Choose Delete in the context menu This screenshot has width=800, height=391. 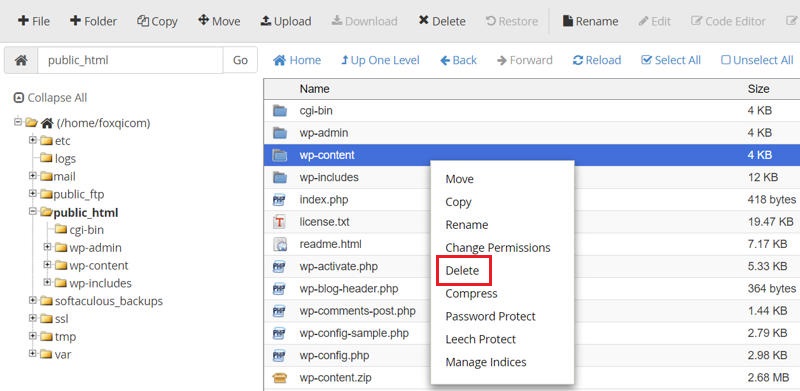point(462,271)
